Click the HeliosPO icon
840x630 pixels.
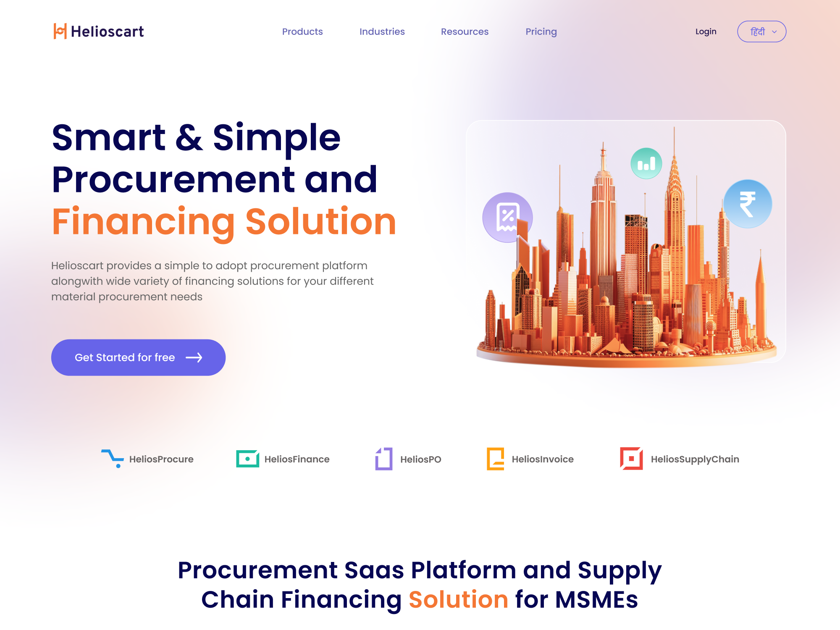(x=383, y=458)
